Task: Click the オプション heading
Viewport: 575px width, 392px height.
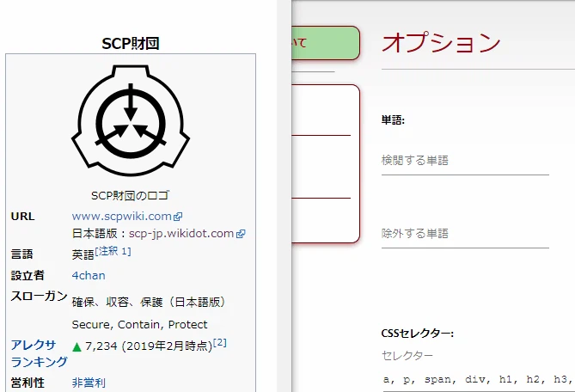Action: (441, 42)
